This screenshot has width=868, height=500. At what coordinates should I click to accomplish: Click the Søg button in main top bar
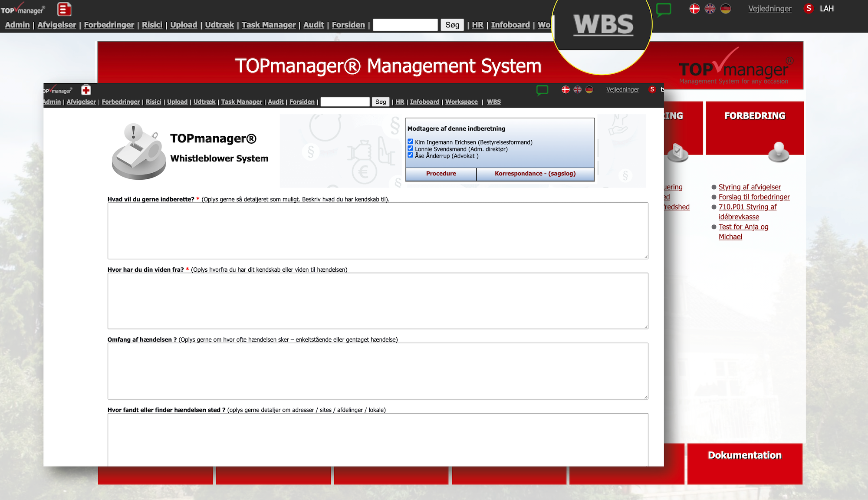[x=452, y=25]
